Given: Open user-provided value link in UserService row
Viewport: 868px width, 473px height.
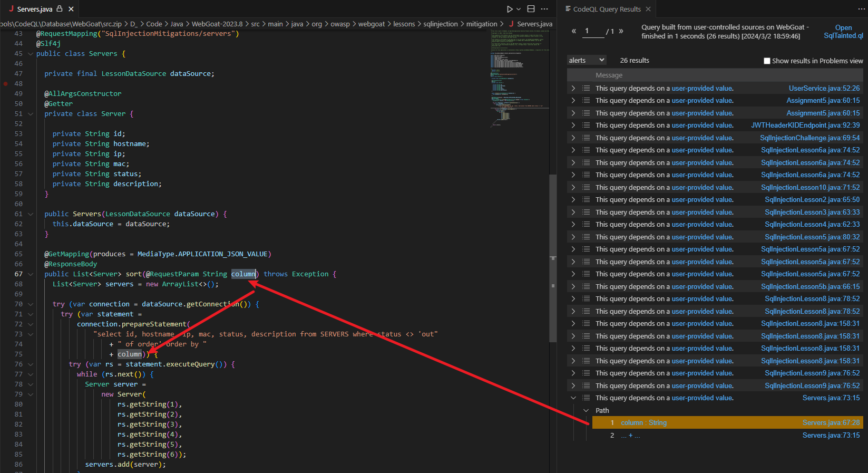Looking at the screenshot, I should pos(702,88).
